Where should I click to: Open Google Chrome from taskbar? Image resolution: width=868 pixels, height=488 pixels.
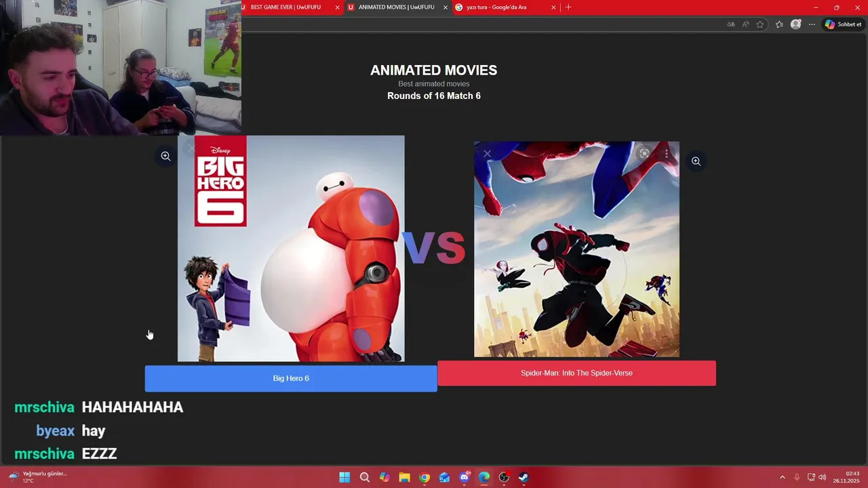pos(425,477)
